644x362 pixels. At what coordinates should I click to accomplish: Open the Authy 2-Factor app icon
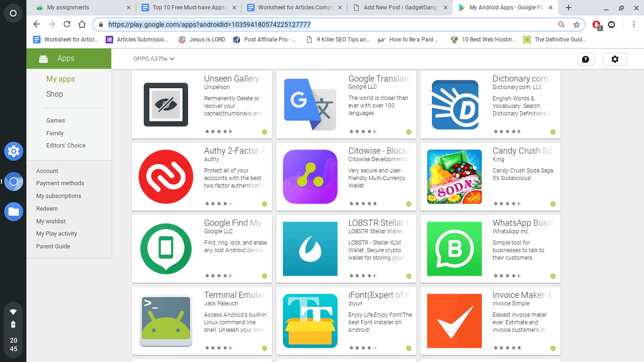coord(166,177)
